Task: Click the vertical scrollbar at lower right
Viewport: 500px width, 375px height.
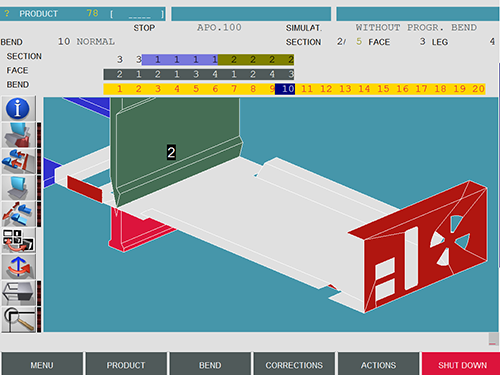Action: click(493, 339)
